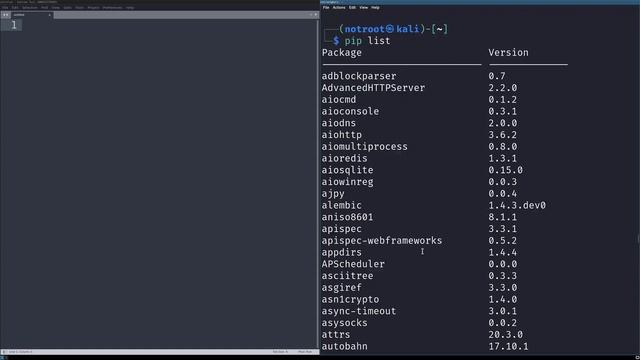Click version 0.15.0 of aiosqlite

[506, 170]
